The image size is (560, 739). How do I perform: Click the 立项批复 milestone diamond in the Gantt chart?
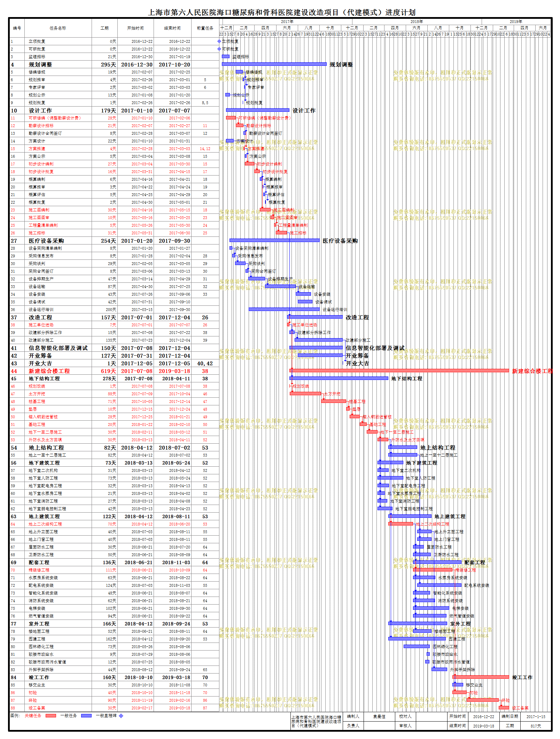[x=219, y=41]
